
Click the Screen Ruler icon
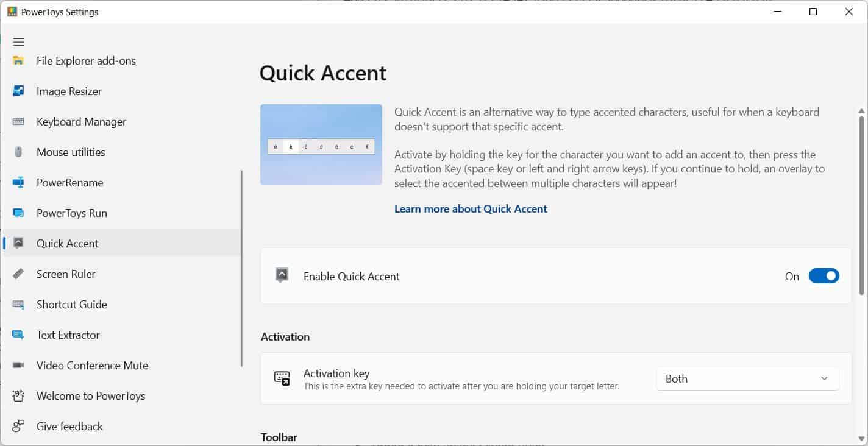tap(19, 274)
